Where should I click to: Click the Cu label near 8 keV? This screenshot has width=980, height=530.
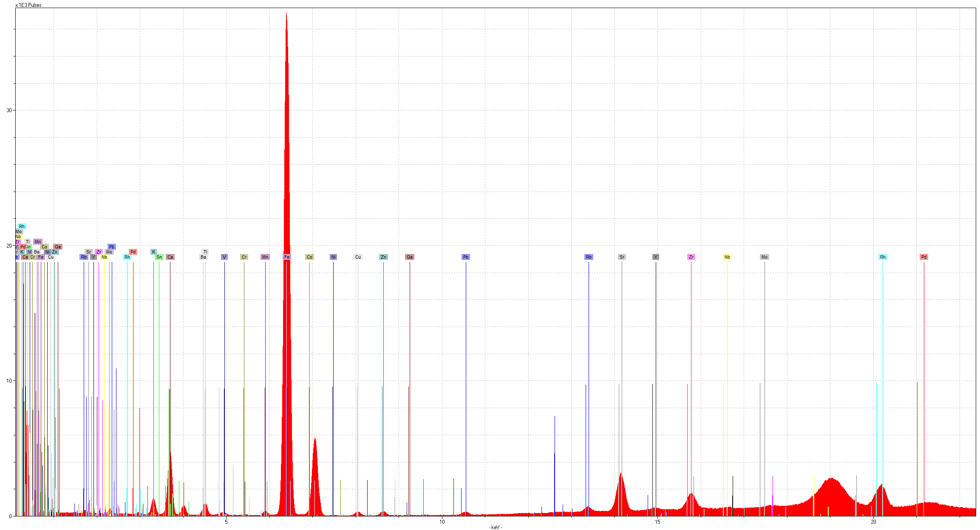click(358, 257)
